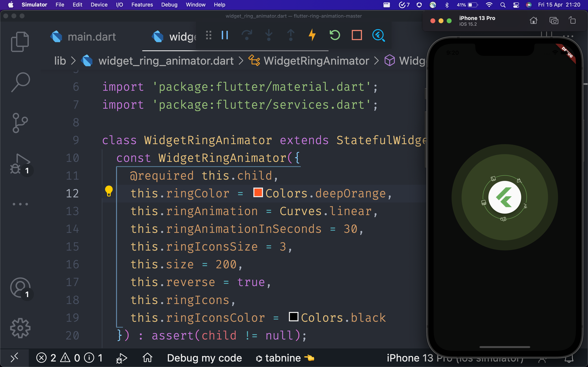Click widget_ring_animator.dart breadcrumb

166,61
